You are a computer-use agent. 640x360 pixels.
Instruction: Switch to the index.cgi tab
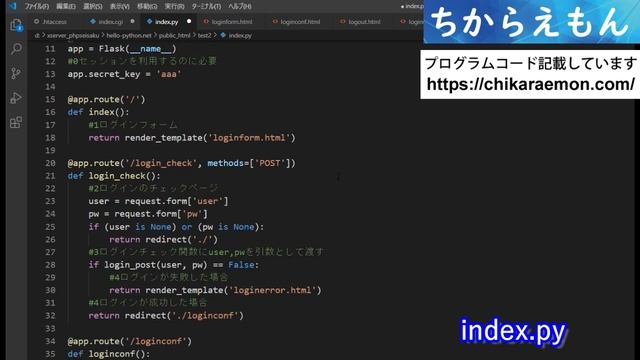click(111, 22)
